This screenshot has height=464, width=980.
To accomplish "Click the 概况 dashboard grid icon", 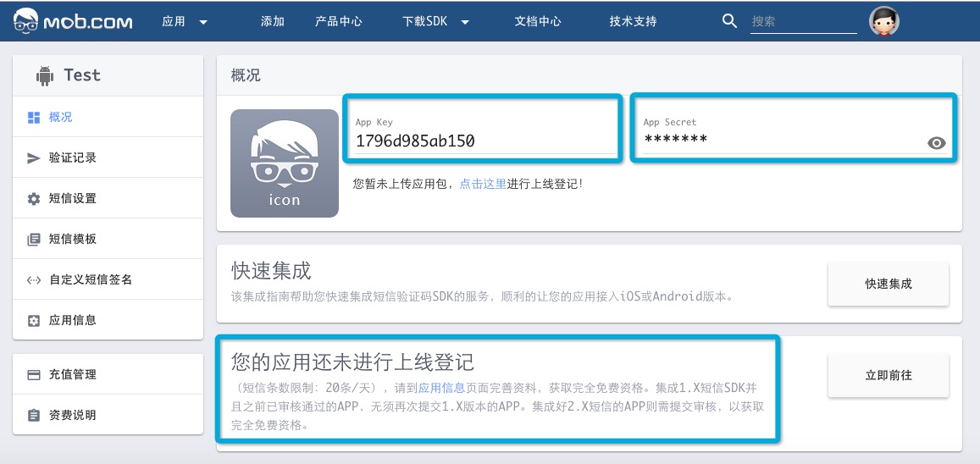I will pos(34,118).
